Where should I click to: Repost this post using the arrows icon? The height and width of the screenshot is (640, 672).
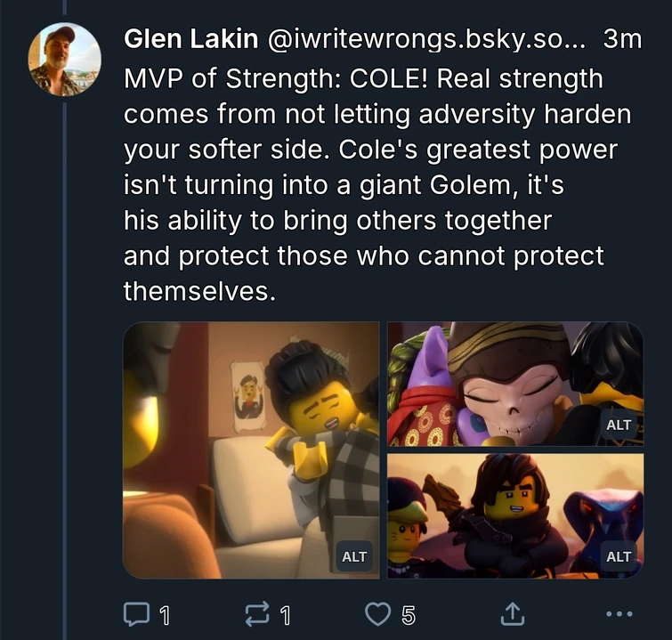coord(257,614)
